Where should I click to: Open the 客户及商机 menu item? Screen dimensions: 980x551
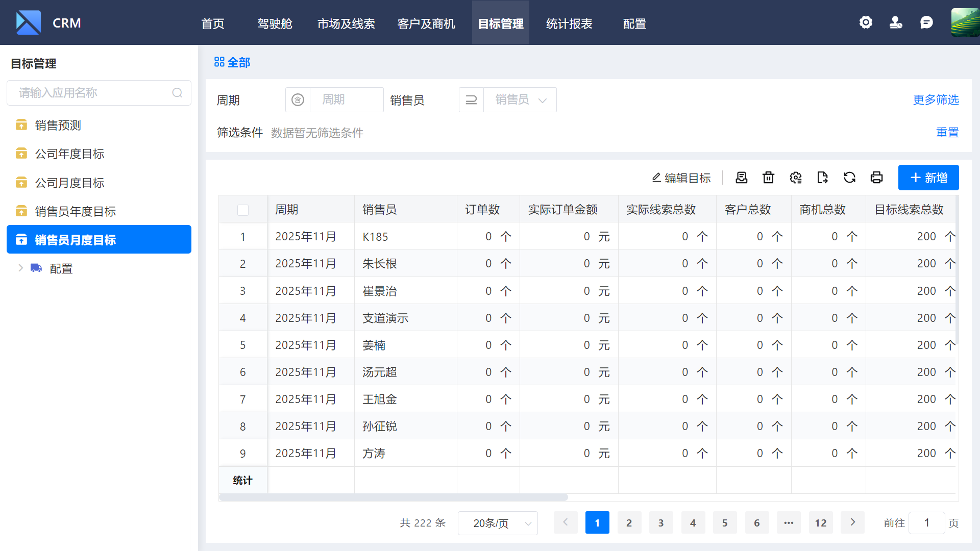426,23
